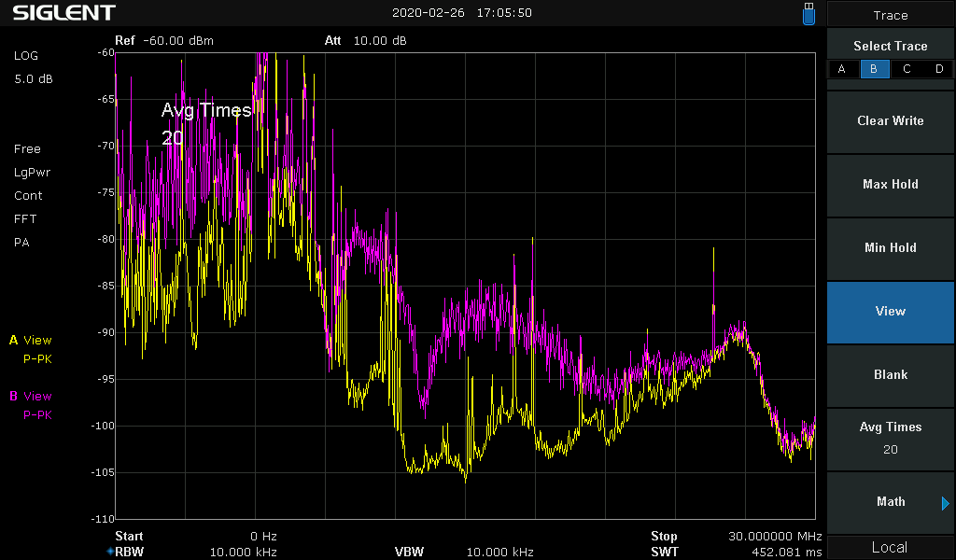Viewport: 956px width, 560px height.
Task: Choose Max Hold trace mode
Action: pos(890,185)
